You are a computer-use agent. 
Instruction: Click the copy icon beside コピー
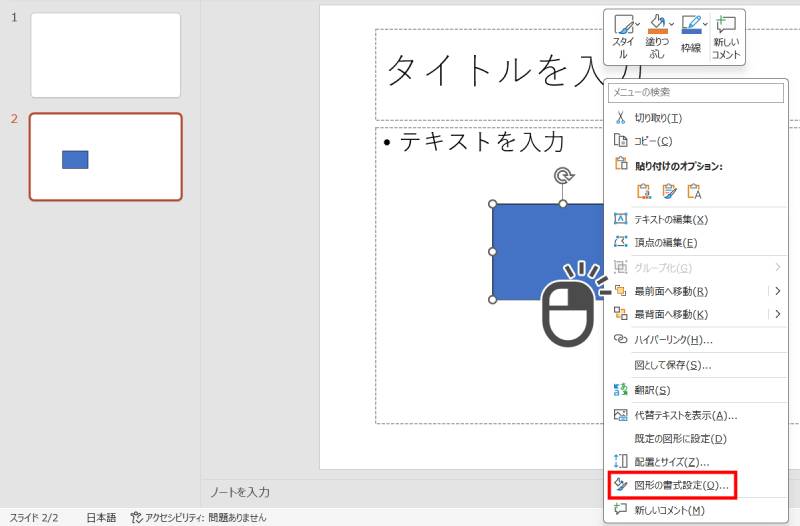pos(620,140)
